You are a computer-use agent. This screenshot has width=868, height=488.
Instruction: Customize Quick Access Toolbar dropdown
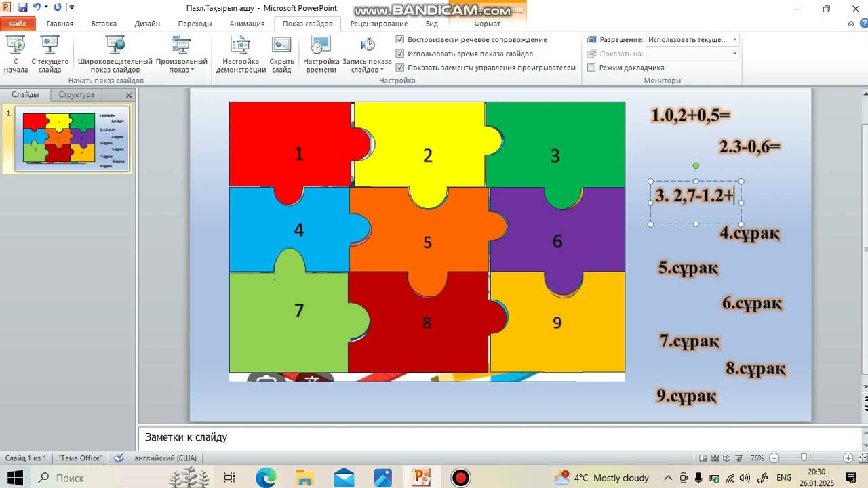click(x=72, y=7)
